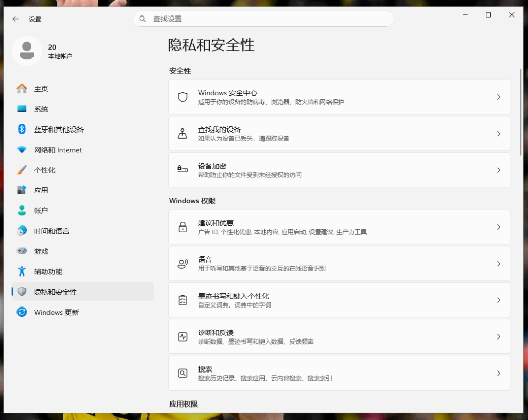Open the 查找我的设备 title
Viewport: 528px width, 420px height.
(219, 130)
